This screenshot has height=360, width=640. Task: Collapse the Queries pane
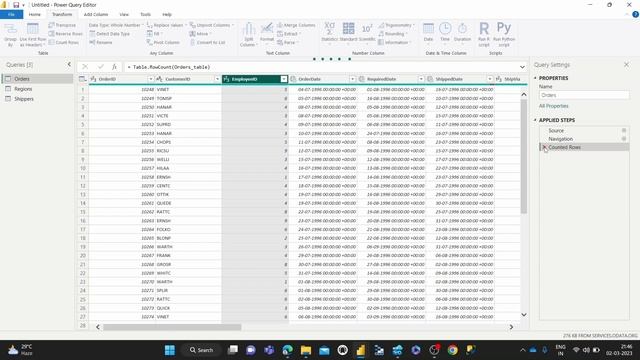tap(69, 64)
